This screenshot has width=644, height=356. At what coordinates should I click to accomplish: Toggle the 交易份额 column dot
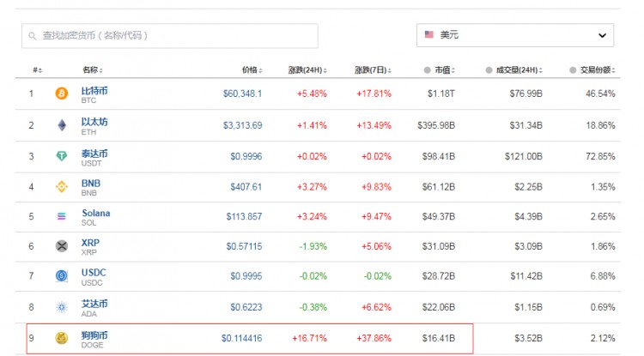(573, 70)
